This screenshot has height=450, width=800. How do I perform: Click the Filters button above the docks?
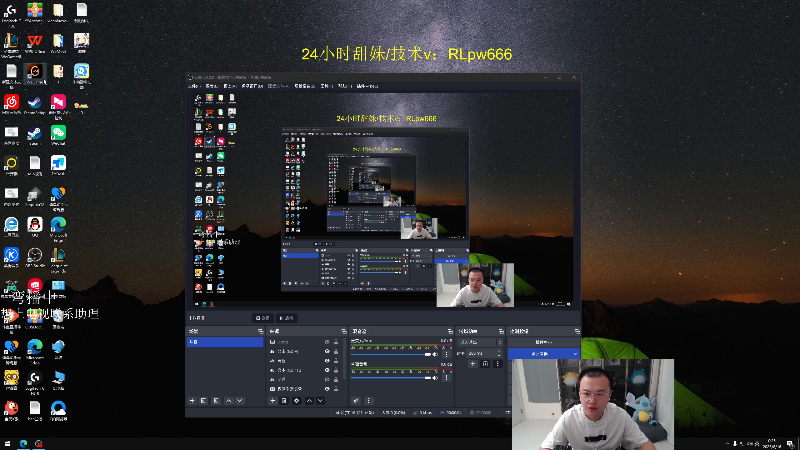286,318
